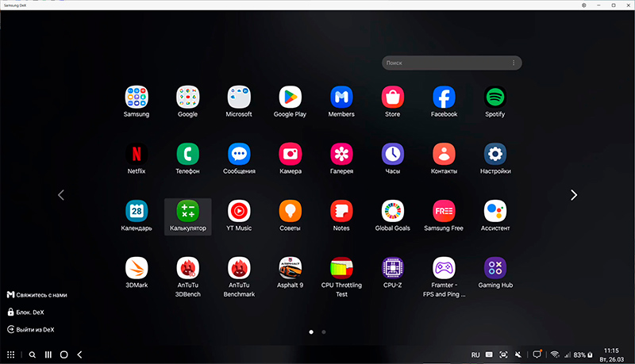The width and height of the screenshot is (635, 364).
Task: Open the Gaming Hub app
Action: coord(495,268)
